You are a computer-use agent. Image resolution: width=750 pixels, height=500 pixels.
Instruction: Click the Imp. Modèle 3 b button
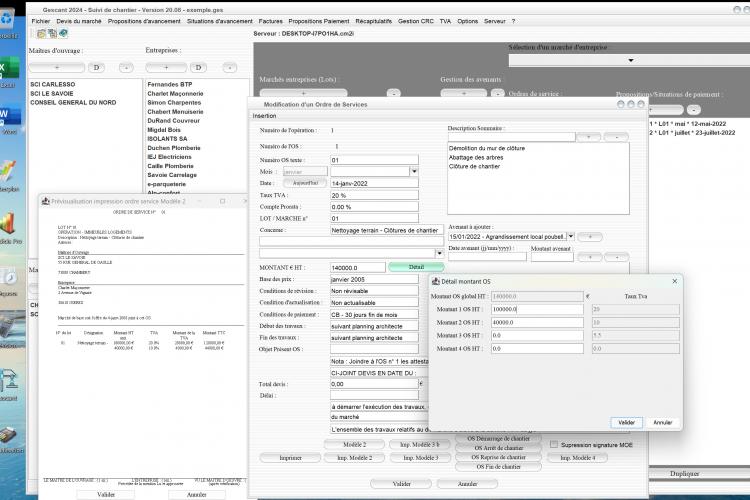[x=419, y=444]
